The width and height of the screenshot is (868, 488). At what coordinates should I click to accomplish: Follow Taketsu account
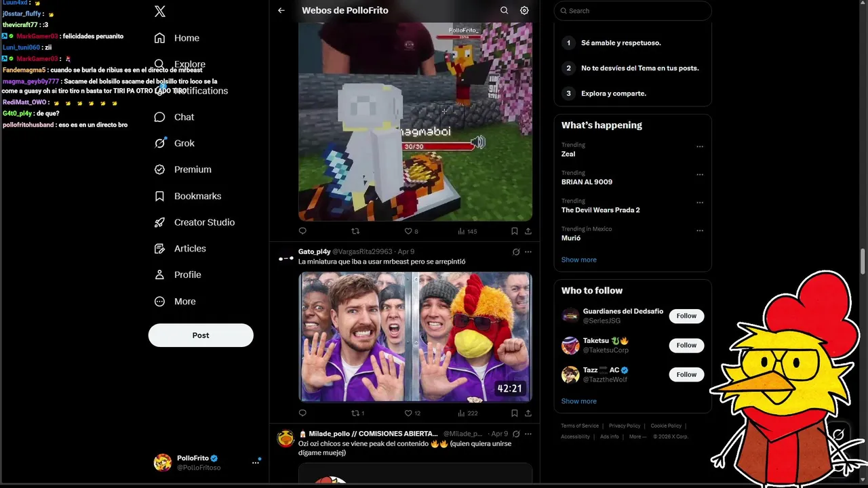point(686,345)
